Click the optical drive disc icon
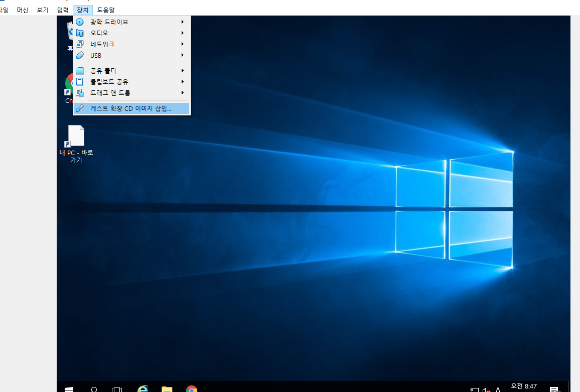The width and height of the screenshot is (580, 392). click(x=80, y=22)
